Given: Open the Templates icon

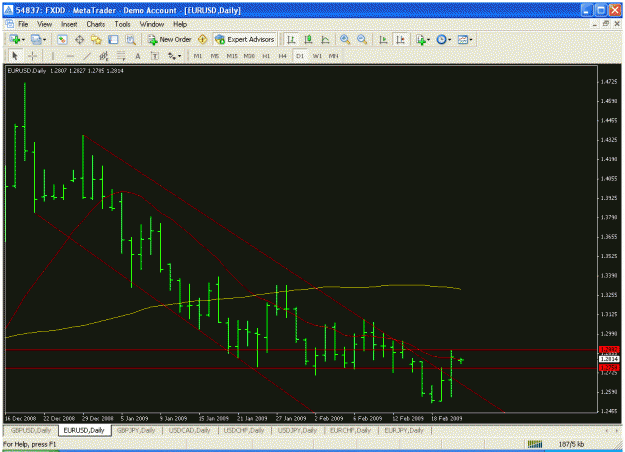Looking at the screenshot, I should tap(462, 39).
